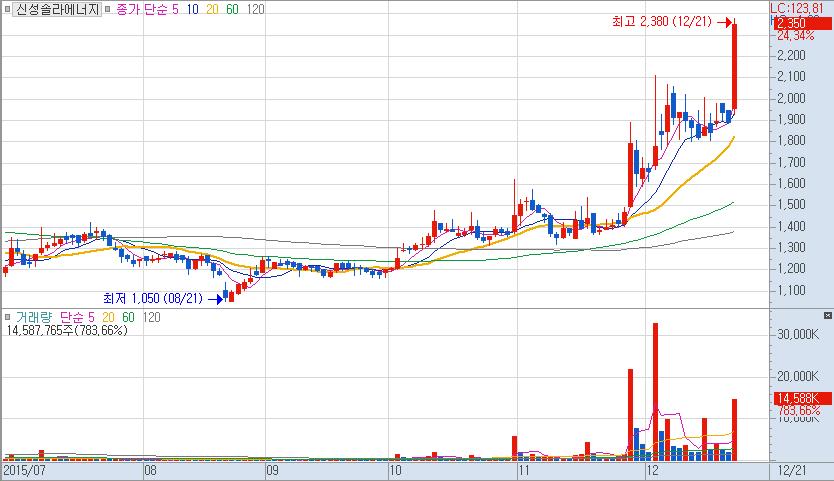Click the 30,000K volume axis label
834x481 pixels.
click(797, 334)
